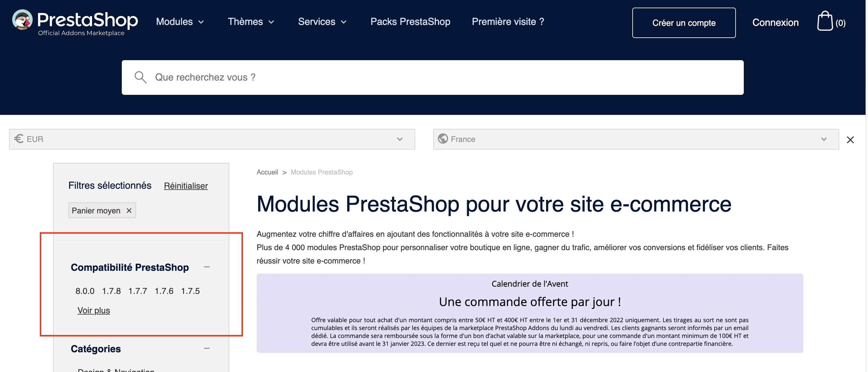The width and height of the screenshot is (868, 372).
Task: Open the Modules menu item
Action: point(174,22)
